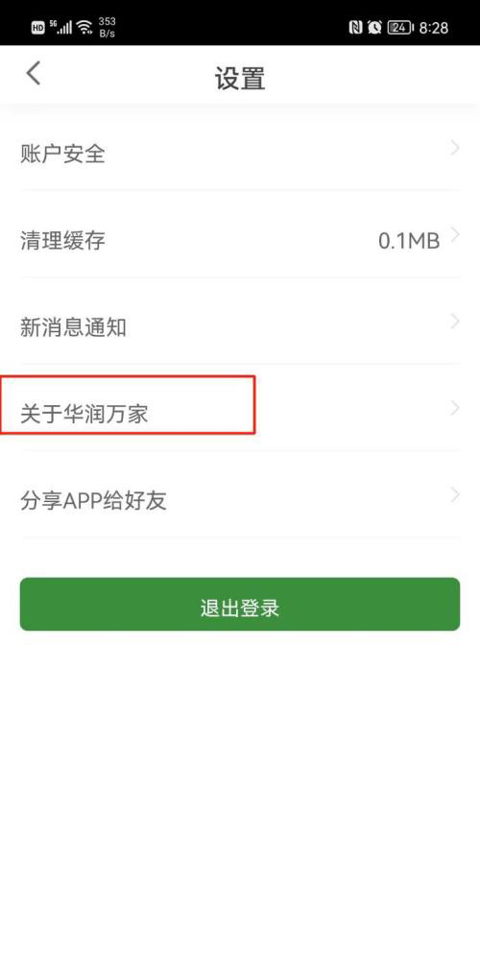Tap the NFC status icon
480x980 pixels.
[x=355, y=28]
